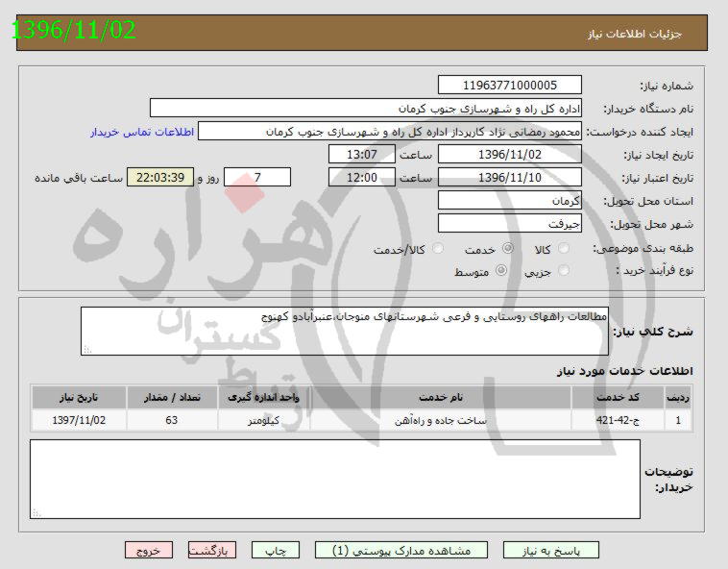
Task: Click the شماره نیاز field 11963771000005
Action: [510, 85]
